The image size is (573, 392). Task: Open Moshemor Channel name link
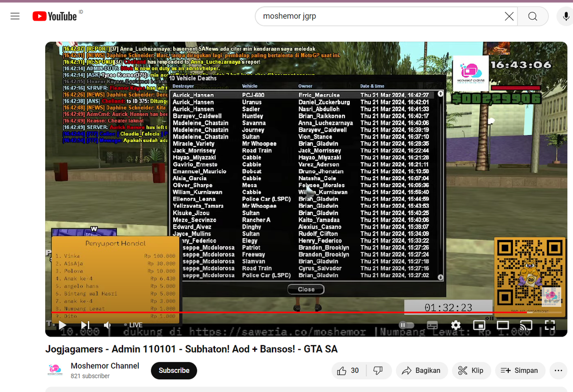[105, 366]
